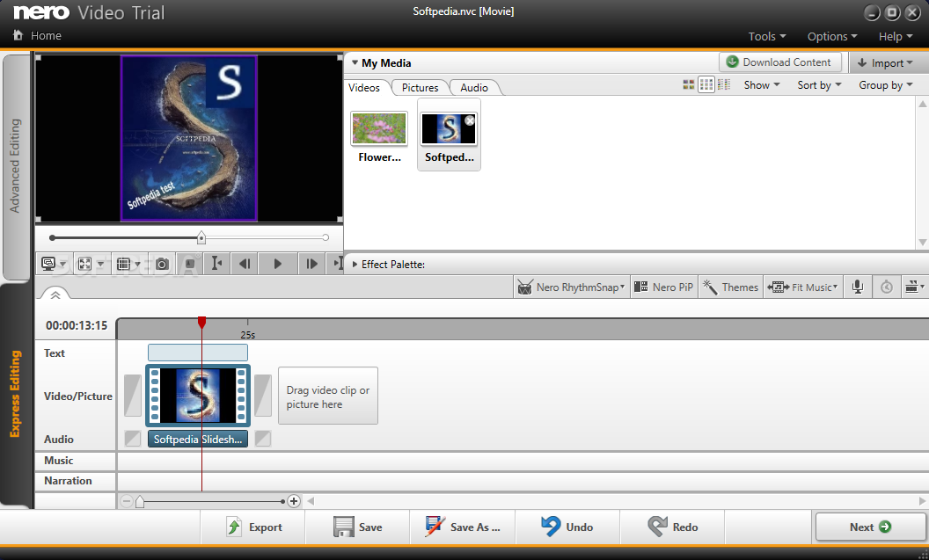Switch to the Audio tab

474,88
